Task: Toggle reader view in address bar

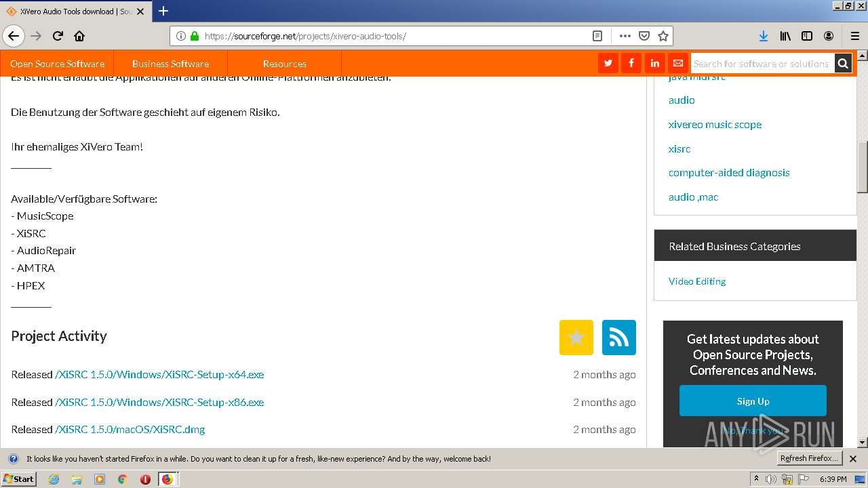Action: pyautogui.click(x=597, y=36)
